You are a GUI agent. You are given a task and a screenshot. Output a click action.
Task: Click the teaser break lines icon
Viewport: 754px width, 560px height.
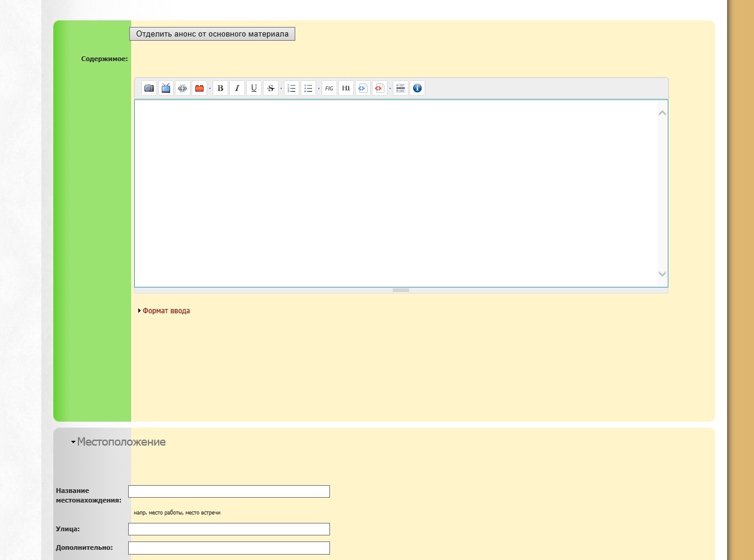(x=401, y=88)
